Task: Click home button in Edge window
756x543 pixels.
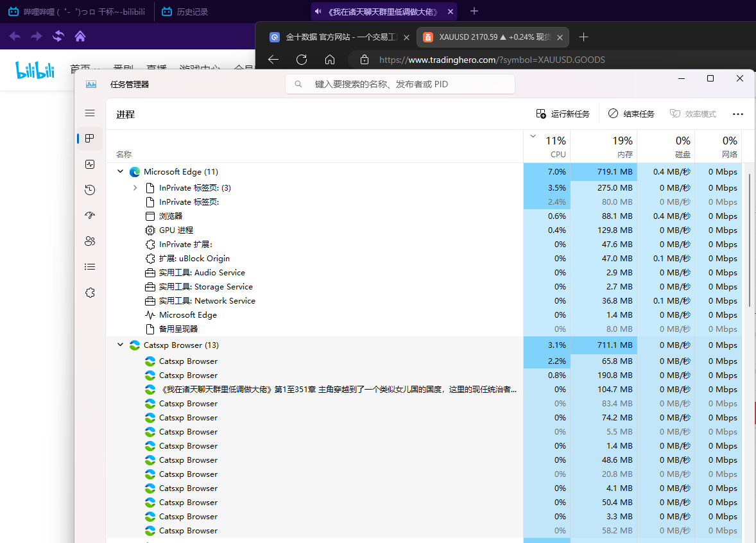Action: point(330,59)
